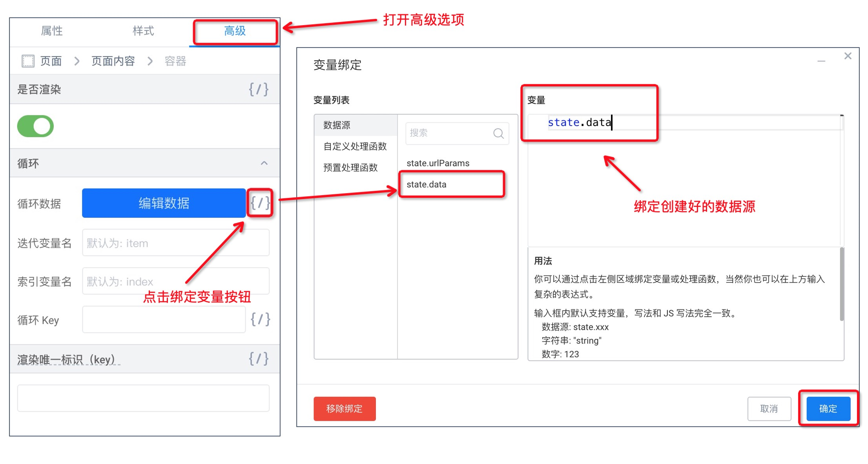The height and width of the screenshot is (464, 868).
Task: Click the 编辑数据 button
Action: 164,203
